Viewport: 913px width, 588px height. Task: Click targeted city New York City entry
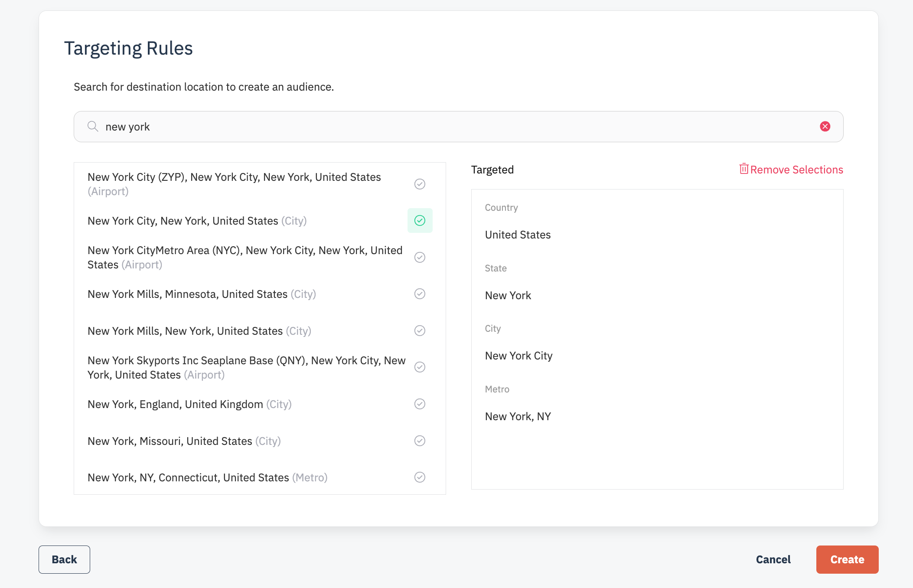coord(518,356)
